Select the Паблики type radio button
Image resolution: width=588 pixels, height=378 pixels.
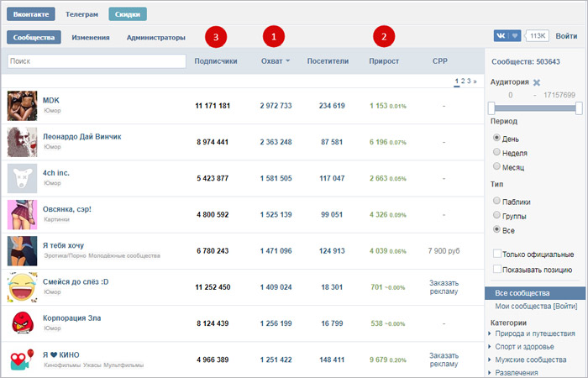click(496, 201)
